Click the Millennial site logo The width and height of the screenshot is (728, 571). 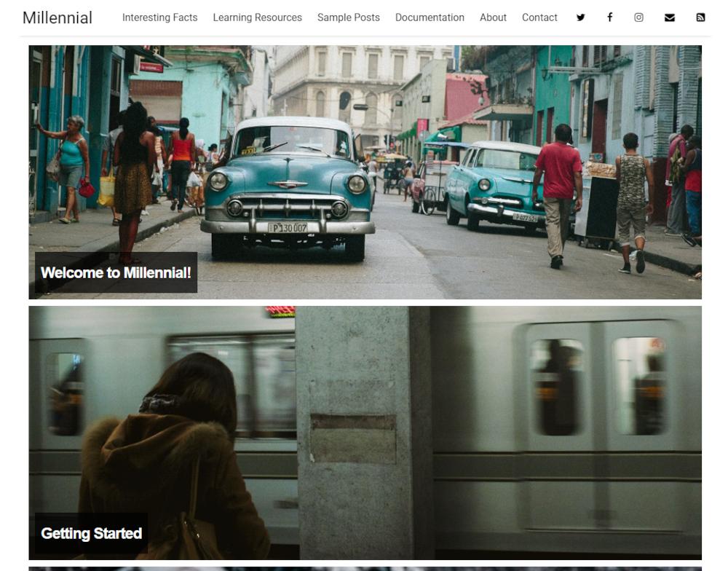(x=58, y=17)
